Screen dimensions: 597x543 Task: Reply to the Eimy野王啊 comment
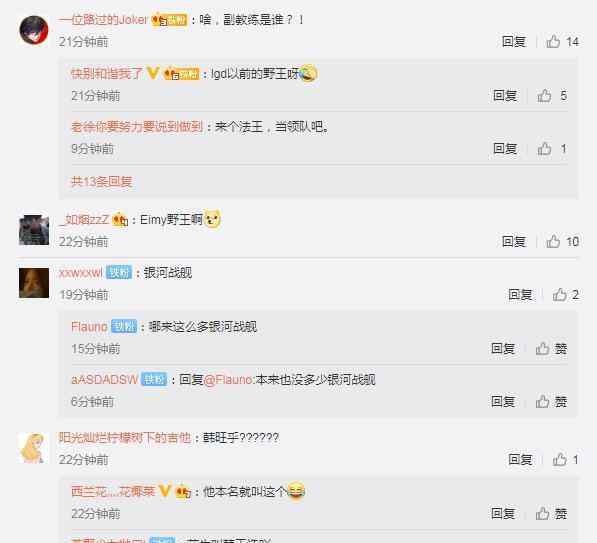514,241
